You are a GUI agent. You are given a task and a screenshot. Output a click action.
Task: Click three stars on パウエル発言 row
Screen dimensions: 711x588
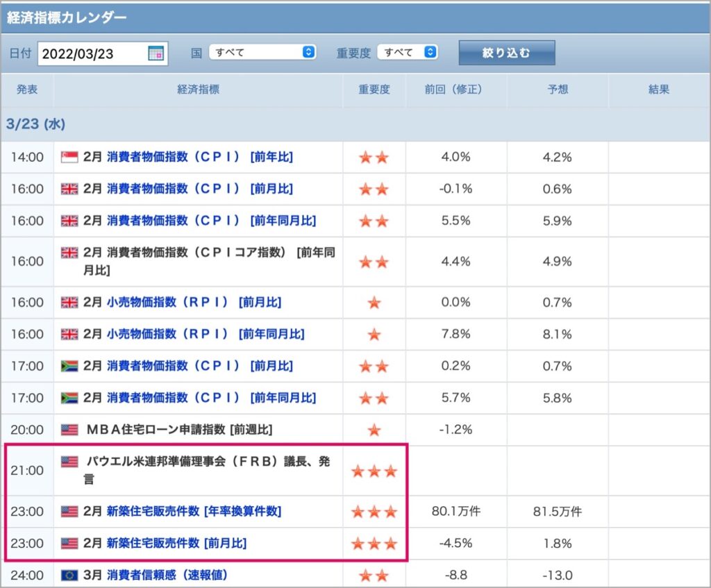[x=374, y=471]
